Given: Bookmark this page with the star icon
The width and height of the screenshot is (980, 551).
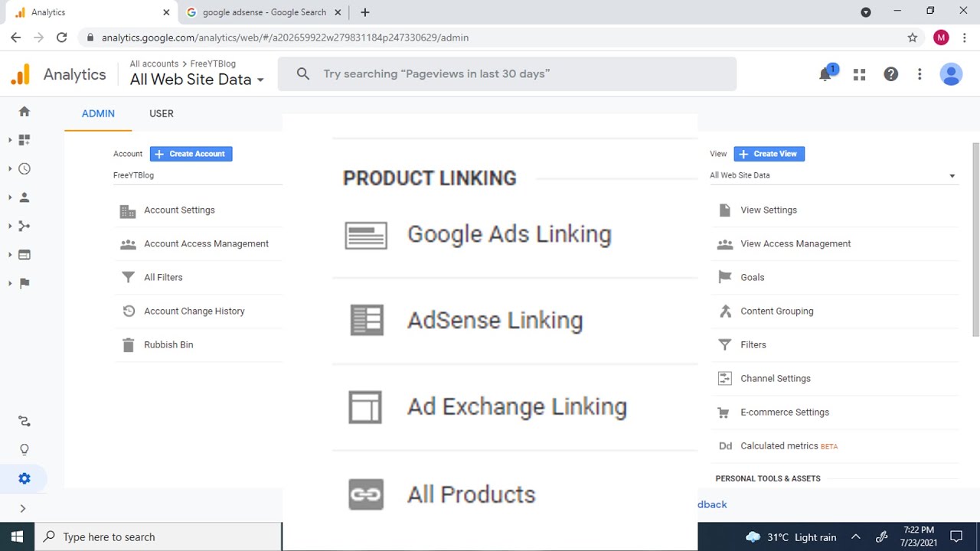Looking at the screenshot, I should point(912,37).
